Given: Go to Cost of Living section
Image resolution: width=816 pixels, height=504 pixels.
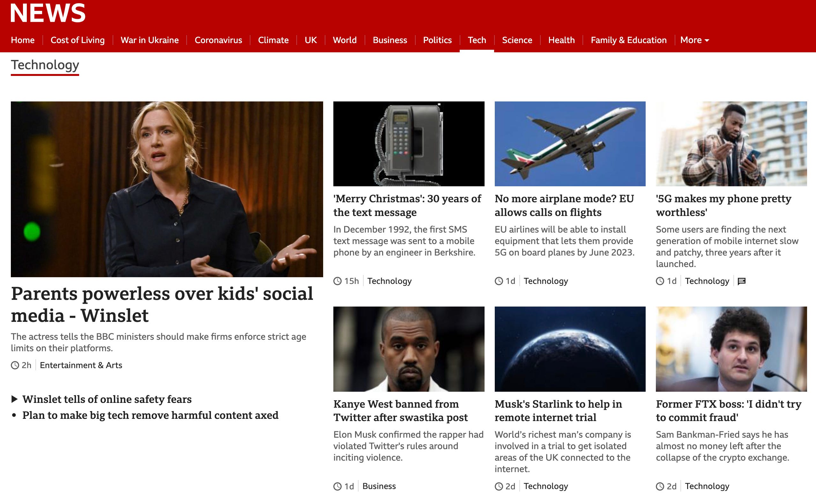Looking at the screenshot, I should 78,40.
